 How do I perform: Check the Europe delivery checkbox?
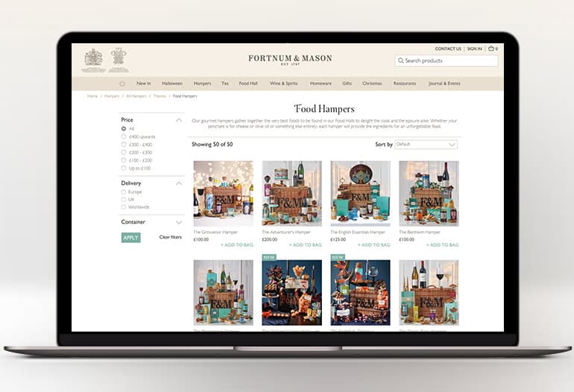tap(123, 192)
